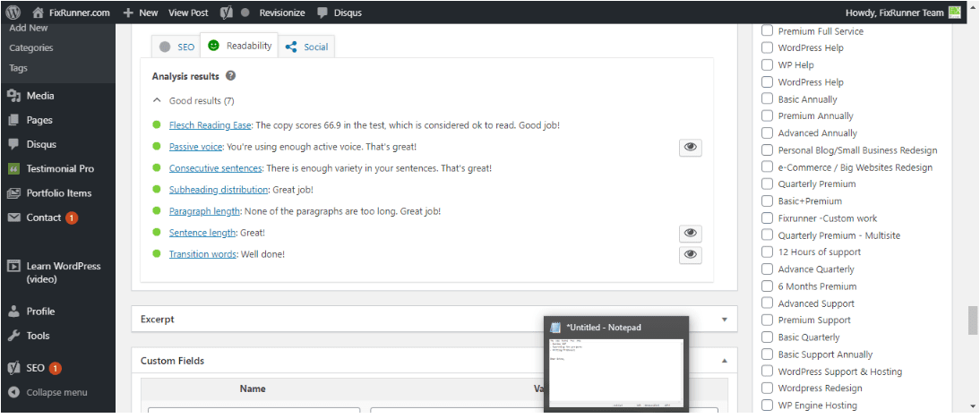Viewport: 980px width, 418px height.
Task: Open Testimonial Pro in the sidebar
Action: click(x=60, y=168)
